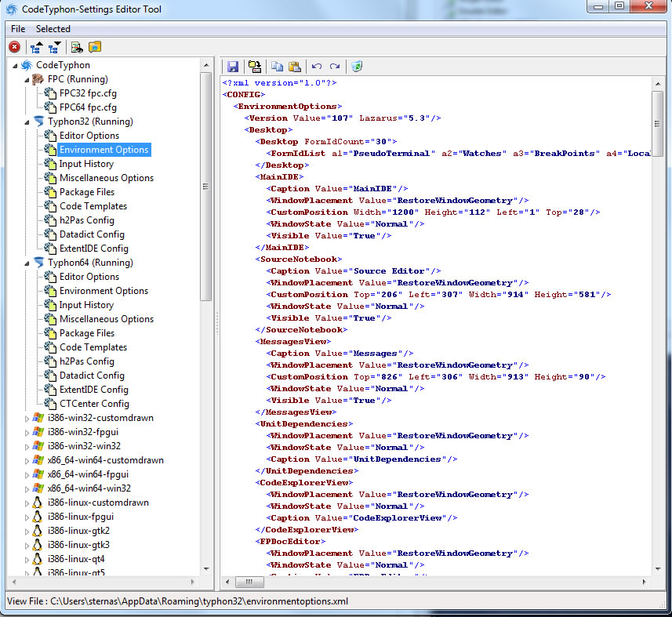Click the reload file icon beside save
Image resolution: width=672 pixels, height=617 pixels.
pos(255,67)
